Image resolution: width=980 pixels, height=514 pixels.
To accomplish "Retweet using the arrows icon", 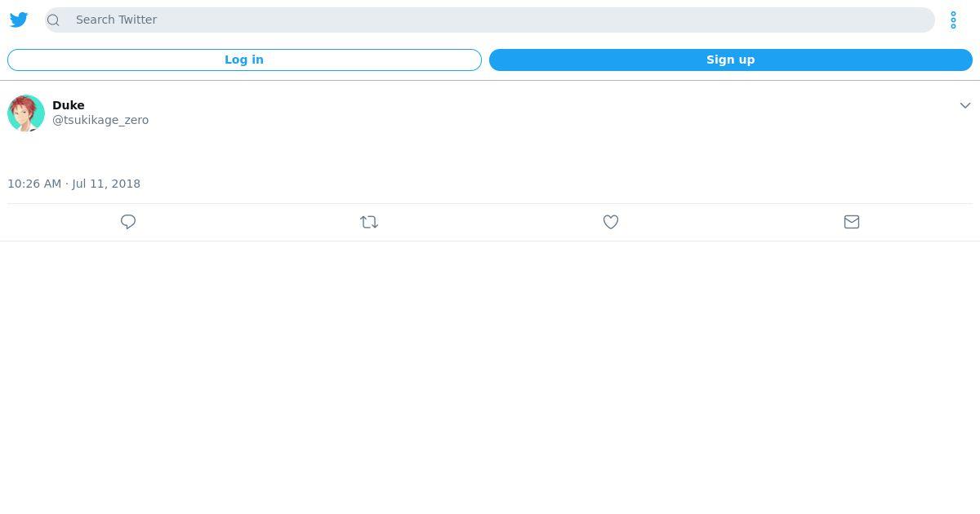I will [x=369, y=222].
